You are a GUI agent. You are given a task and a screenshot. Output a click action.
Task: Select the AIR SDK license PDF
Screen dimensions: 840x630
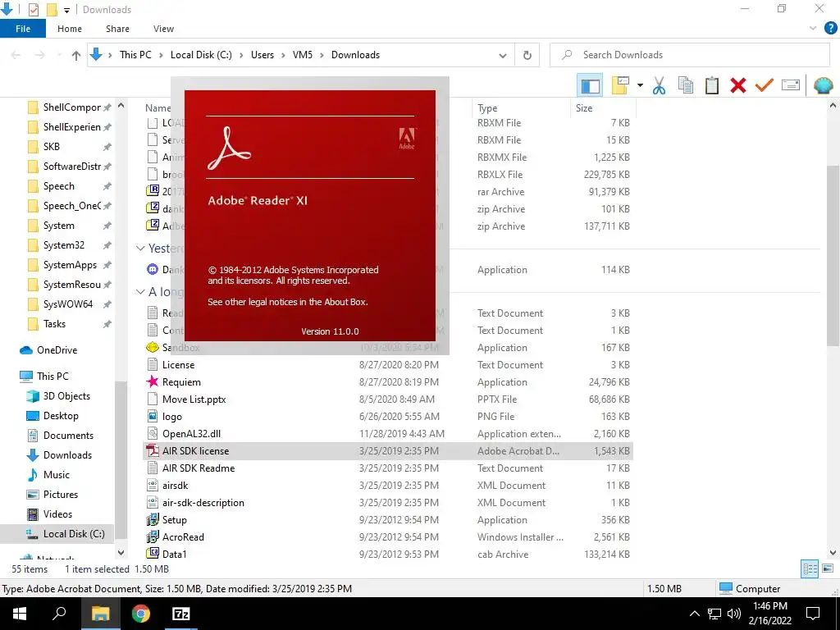[388, 451]
